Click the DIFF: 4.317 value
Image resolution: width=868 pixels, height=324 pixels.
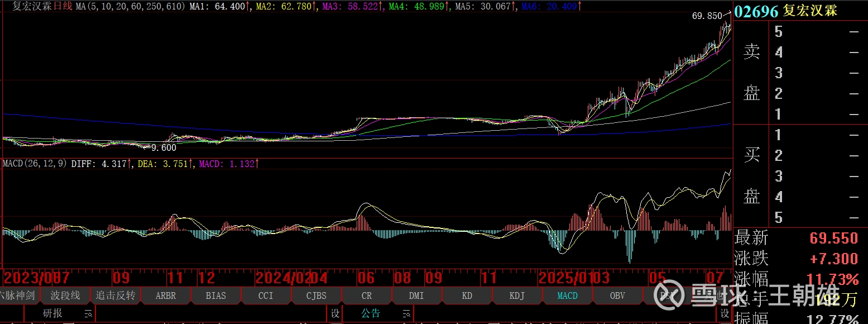click(x=102, y=164)
